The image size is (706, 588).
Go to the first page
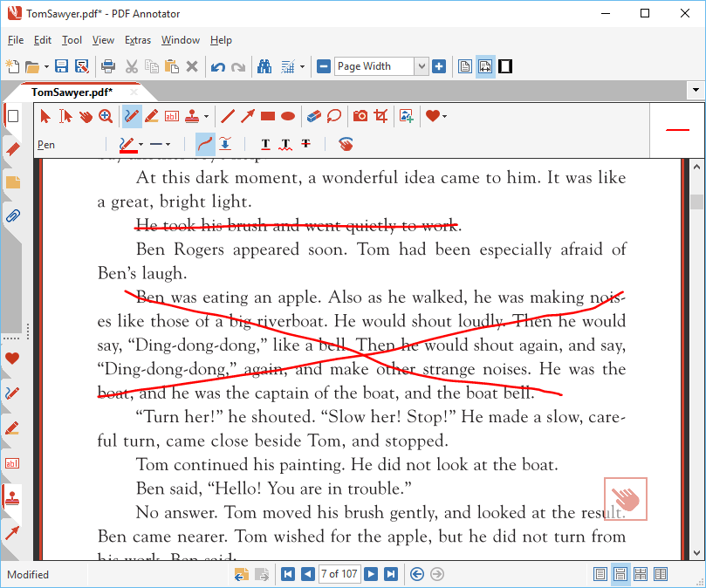[288, 574]
